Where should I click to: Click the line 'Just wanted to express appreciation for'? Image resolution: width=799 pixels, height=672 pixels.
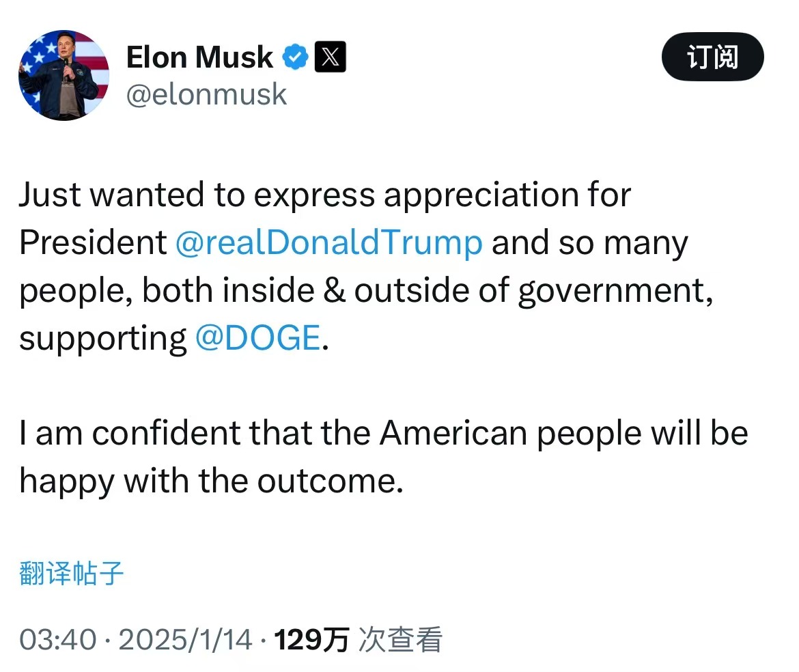pos(324,195)
